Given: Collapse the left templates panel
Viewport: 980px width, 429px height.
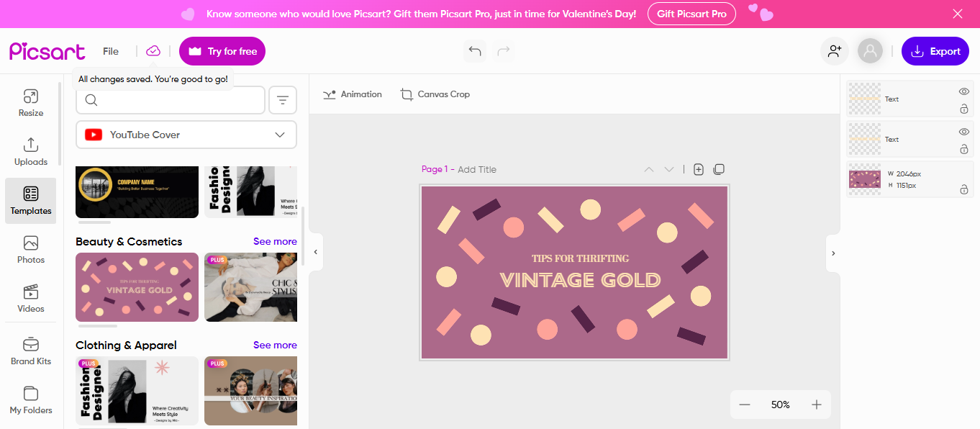Looking at the screenshot, I should tap(315, 252).
